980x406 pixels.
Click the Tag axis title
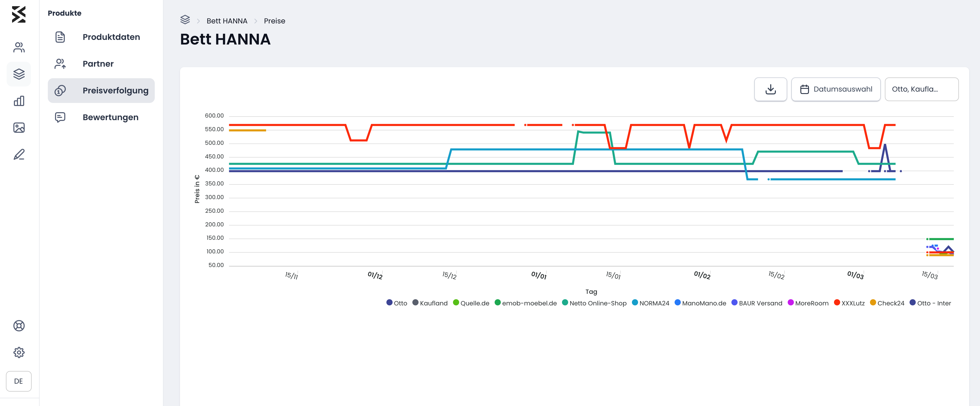pos(591,292)
